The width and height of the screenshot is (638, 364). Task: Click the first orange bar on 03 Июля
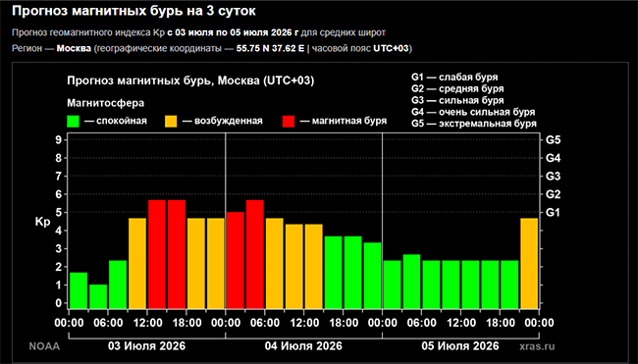click(x=137, y=264)
